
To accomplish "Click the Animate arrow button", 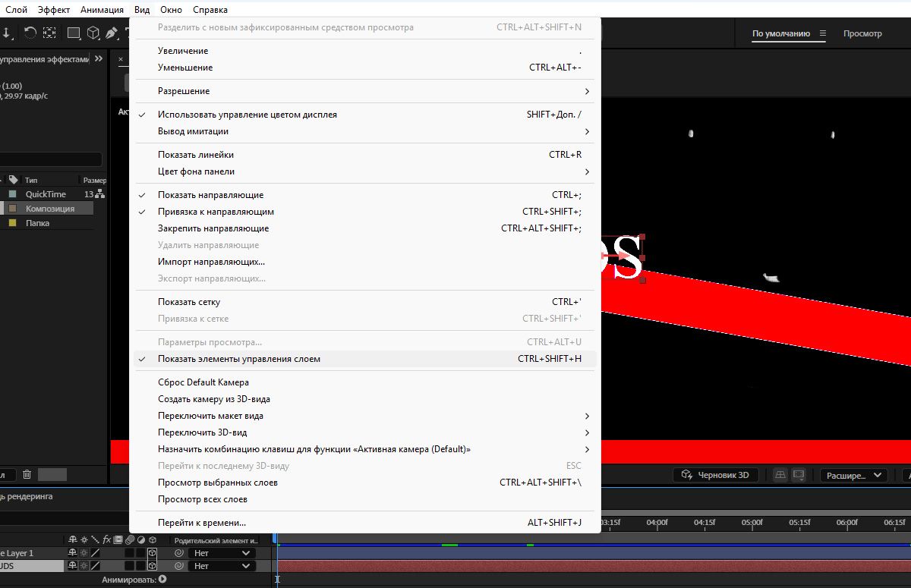I will 162,580.
